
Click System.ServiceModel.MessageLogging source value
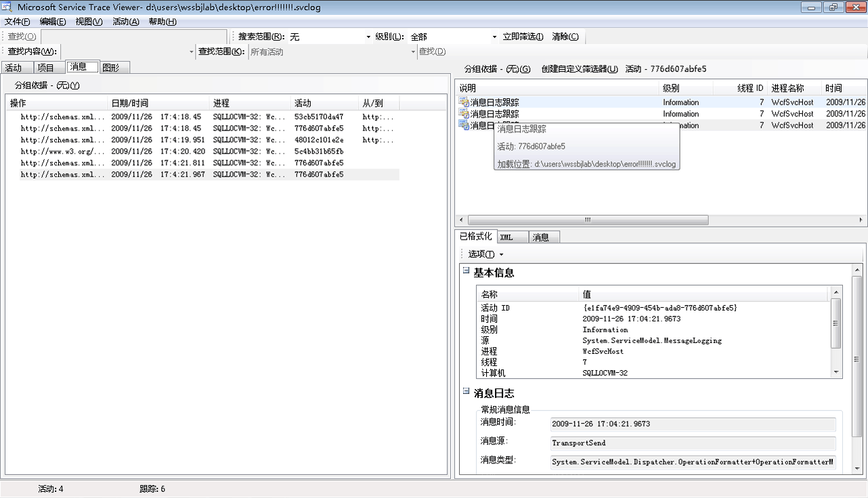pyautogui.click(x=652, y=340)
